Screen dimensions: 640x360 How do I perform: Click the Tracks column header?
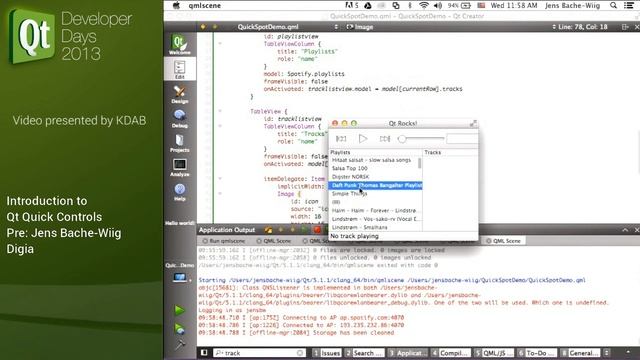click(450, 152)
